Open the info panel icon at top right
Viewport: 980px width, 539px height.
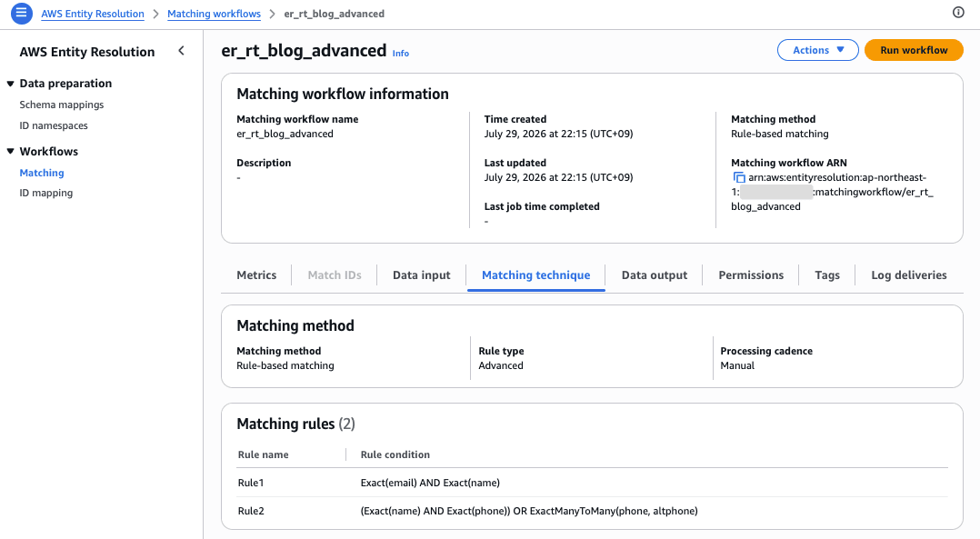958,13
